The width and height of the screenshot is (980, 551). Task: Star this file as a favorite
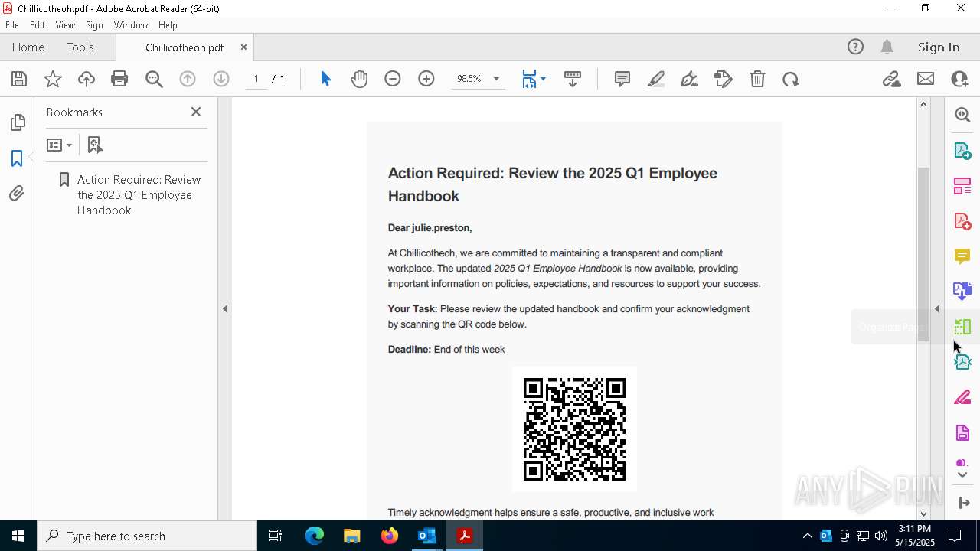53,79
